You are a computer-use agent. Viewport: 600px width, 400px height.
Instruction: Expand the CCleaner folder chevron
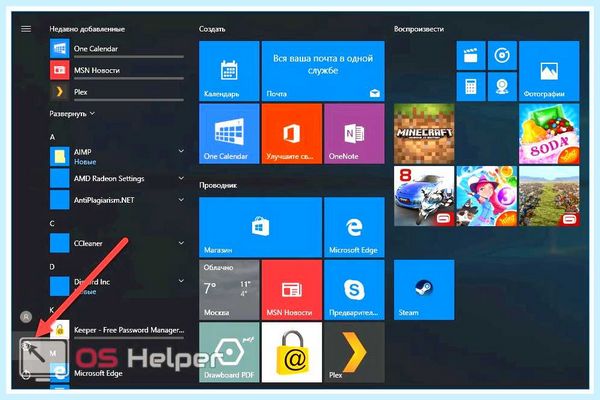[x=181, y=243]
